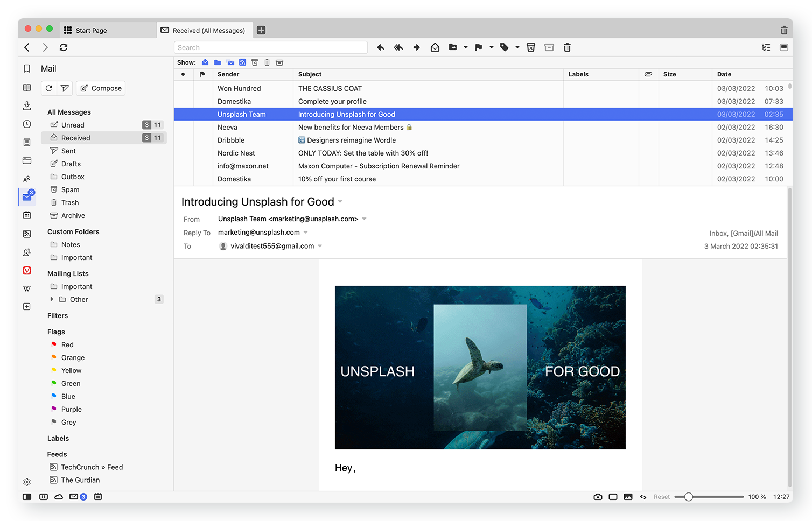The height and width of the screenshot is (521, 812).
Task: Open the Contacts panel
Action: 27,252
